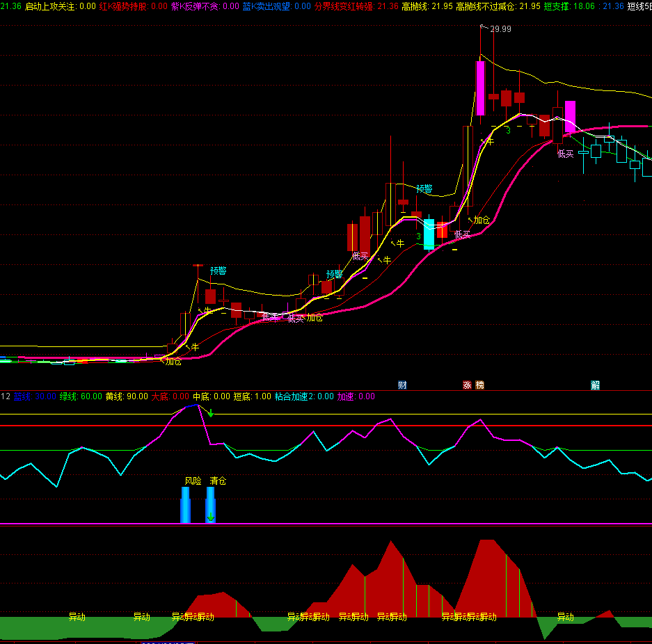Click the leftmost 异动 label in bottom panel
The height and width of the screenshot is (644, 652).
pyautogui.click(x=77, y=617)
